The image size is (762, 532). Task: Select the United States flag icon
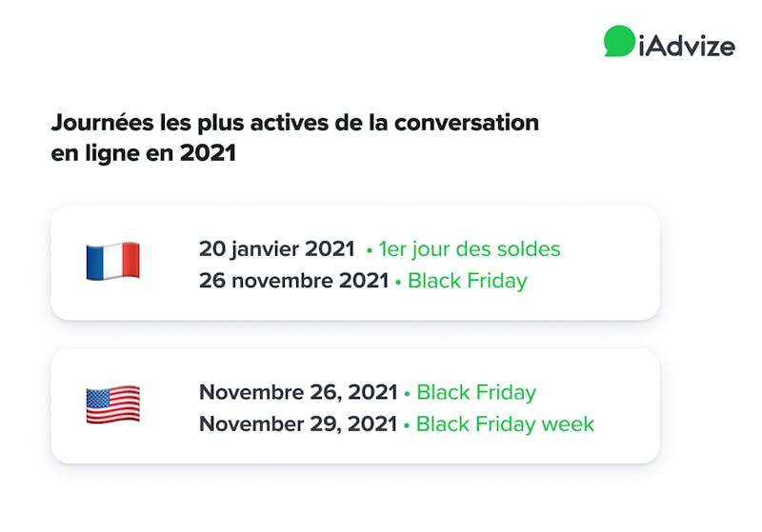tap(112, 404)
